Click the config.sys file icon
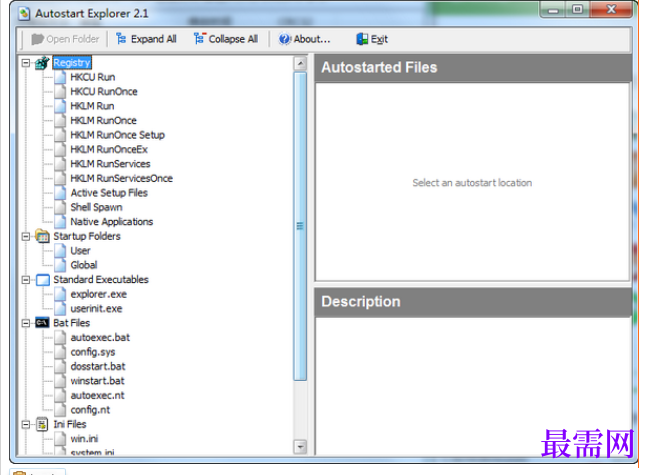The height and width of the screenshot is (475, 653). (60, 352)
